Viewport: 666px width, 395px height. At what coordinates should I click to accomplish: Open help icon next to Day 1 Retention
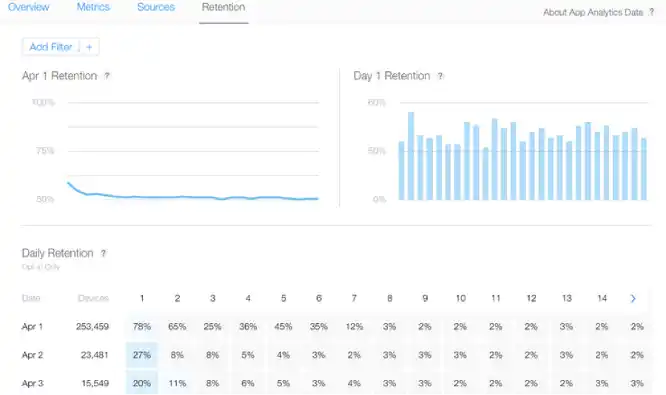pos(440,76)
